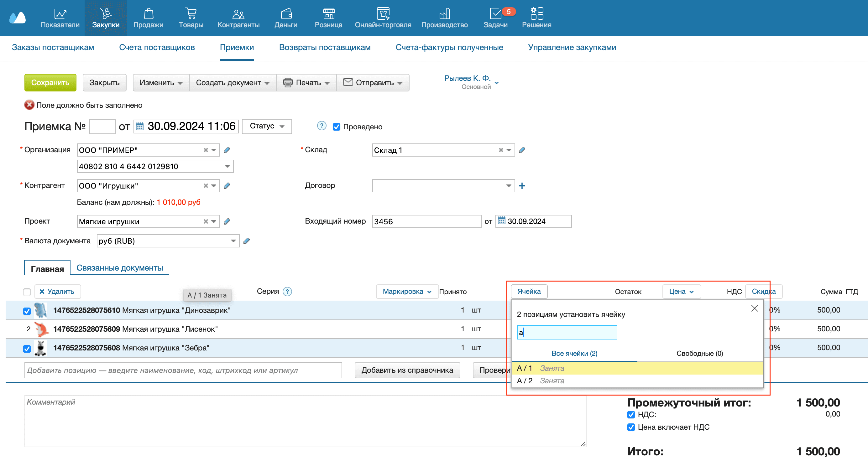Screen dimensions: 868x461
Task: Open the calendar icon by the Приемка date
Action: [x=139, y=127]
